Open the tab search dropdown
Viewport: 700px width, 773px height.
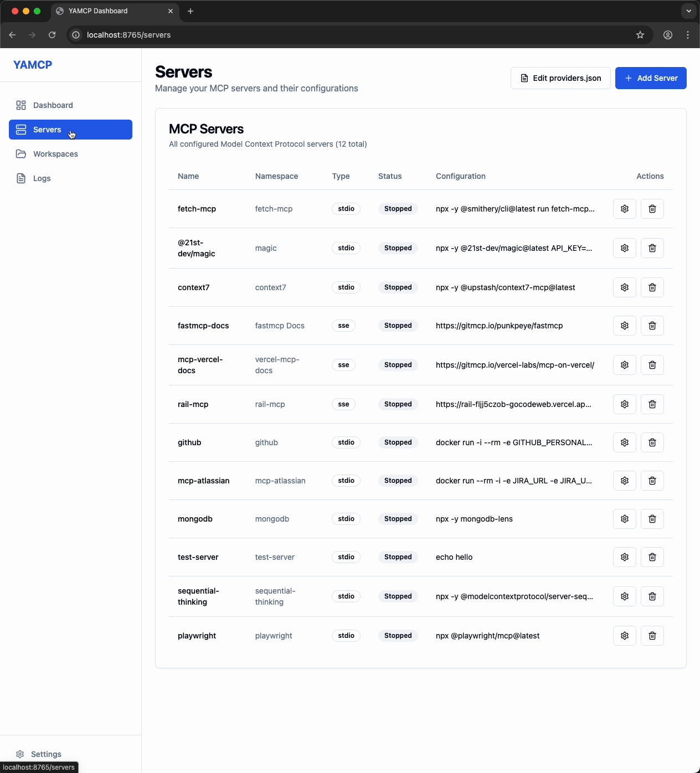688,11
